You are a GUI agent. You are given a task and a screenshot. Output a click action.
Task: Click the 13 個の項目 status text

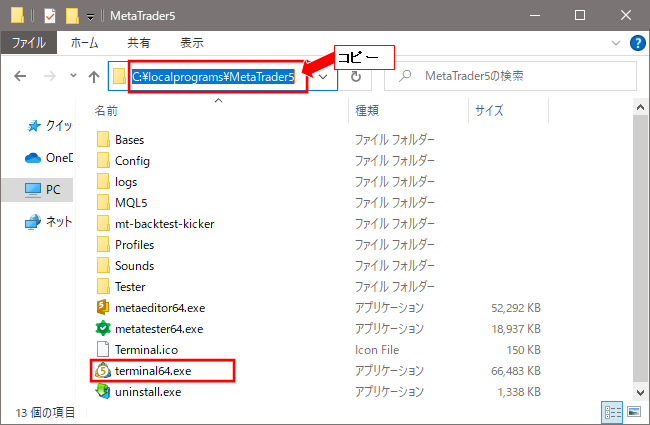(x=45, y=413)
